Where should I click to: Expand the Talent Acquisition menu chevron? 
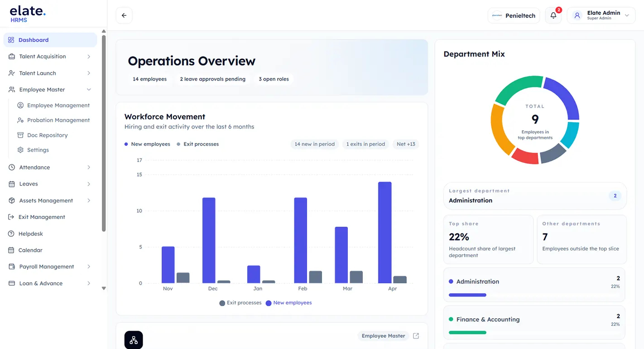(x=89, y=57)
